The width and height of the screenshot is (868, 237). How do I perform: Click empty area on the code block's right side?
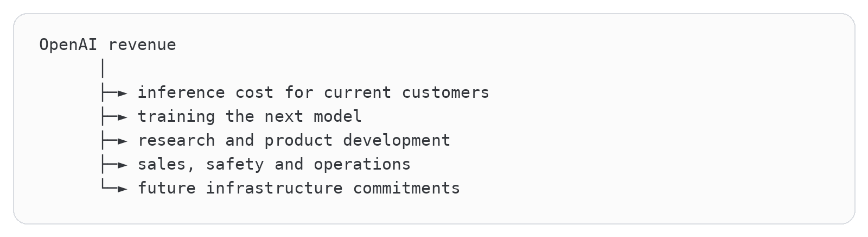[x=705, y=120]
